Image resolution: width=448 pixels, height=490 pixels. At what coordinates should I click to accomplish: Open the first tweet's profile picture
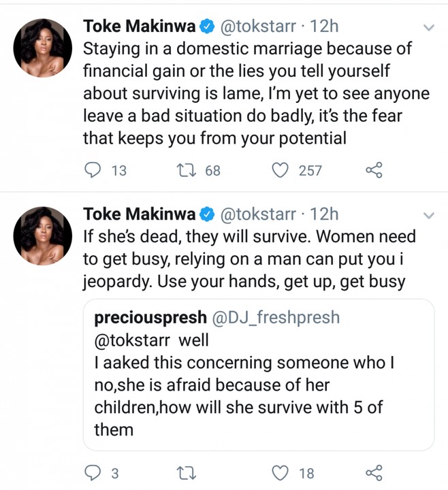tap(42, 48)
